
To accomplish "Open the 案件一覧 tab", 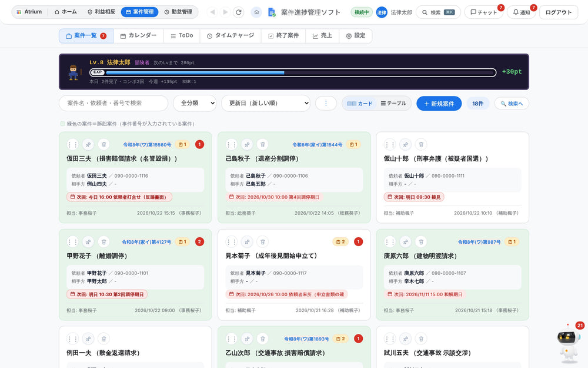I will point(86,36).
